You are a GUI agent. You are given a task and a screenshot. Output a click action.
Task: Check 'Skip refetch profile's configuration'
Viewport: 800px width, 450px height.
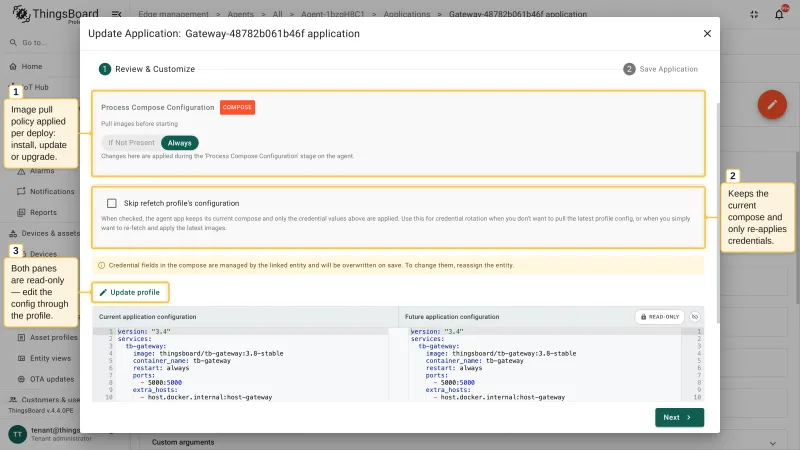(x=112, y=203)
